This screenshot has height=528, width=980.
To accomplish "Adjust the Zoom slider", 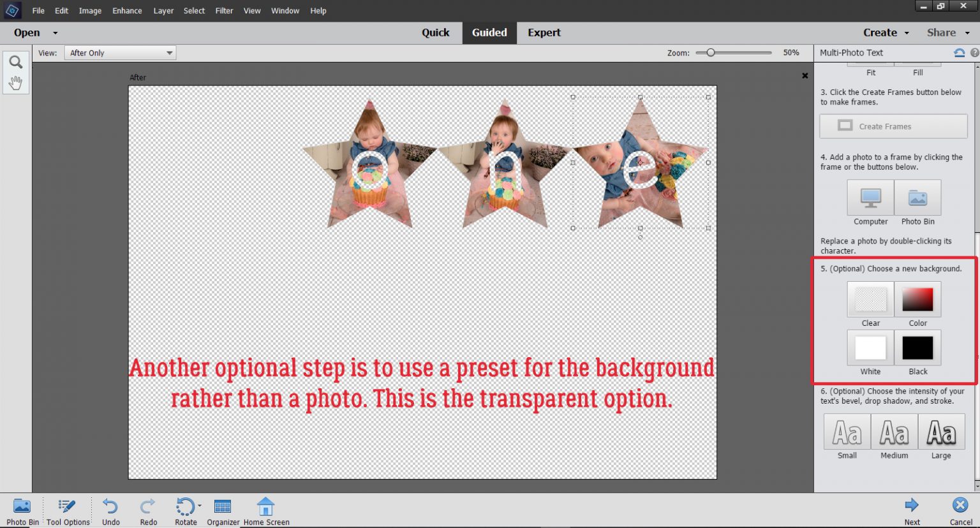I will [710, 53].
